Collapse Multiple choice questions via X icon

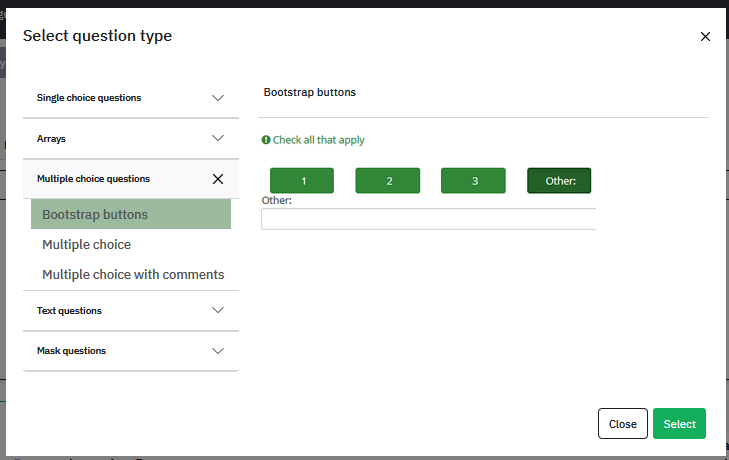point(218,179)
